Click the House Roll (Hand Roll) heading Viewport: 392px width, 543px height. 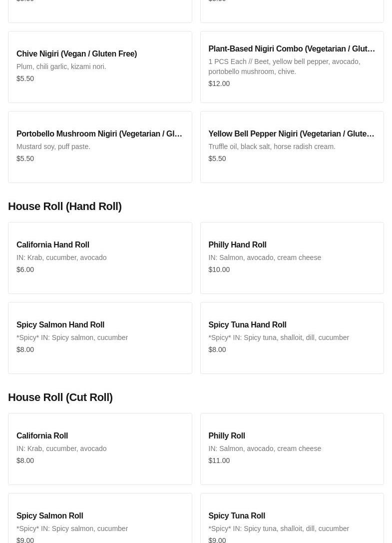pos(65,206)
